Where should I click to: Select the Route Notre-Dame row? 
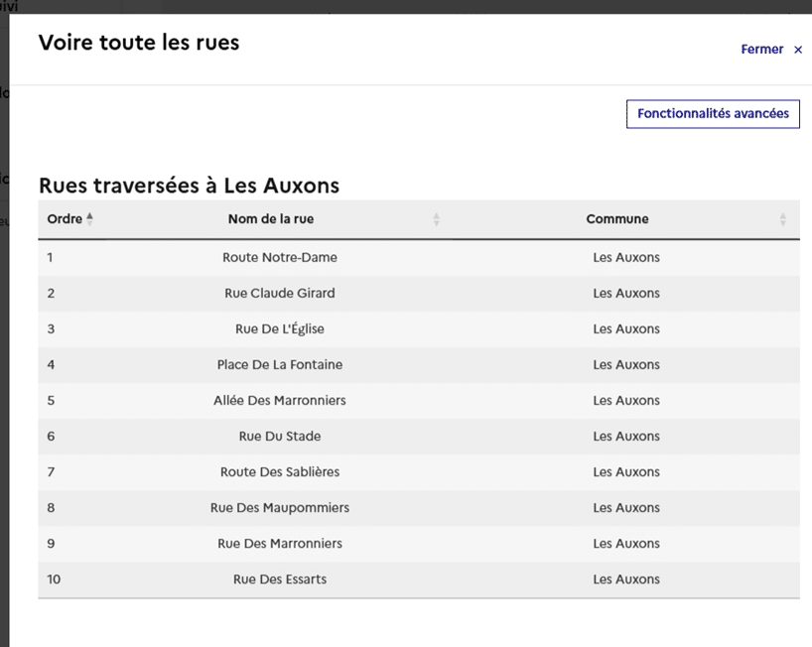419,257
